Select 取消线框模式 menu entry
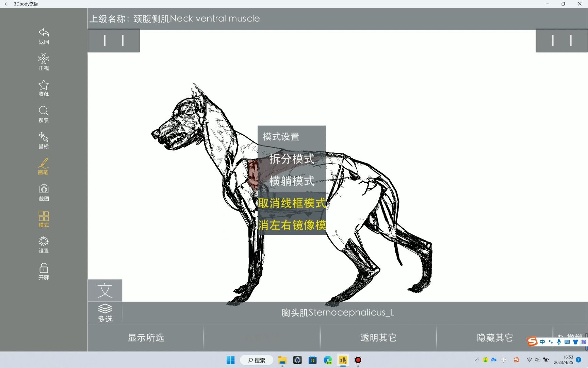The image size is (588, 368). click(x=292, y=203)
